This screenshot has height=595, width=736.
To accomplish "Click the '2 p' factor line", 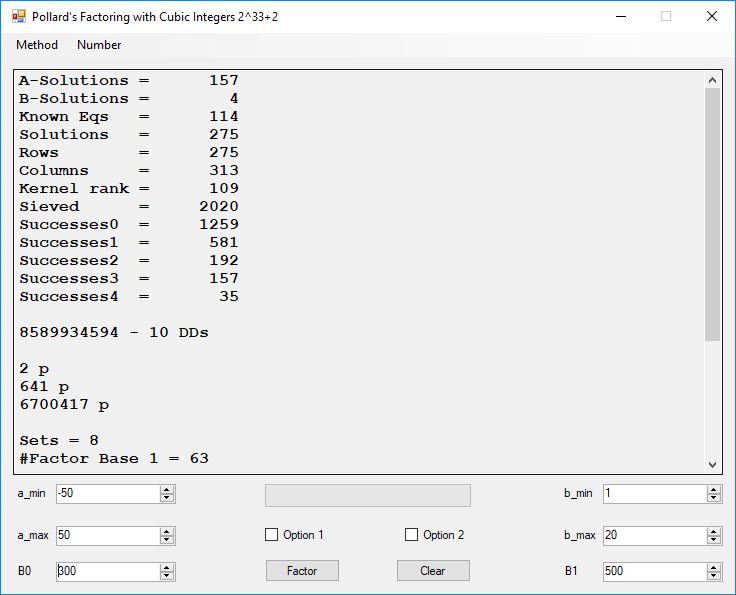I will (x=34, y=369).
